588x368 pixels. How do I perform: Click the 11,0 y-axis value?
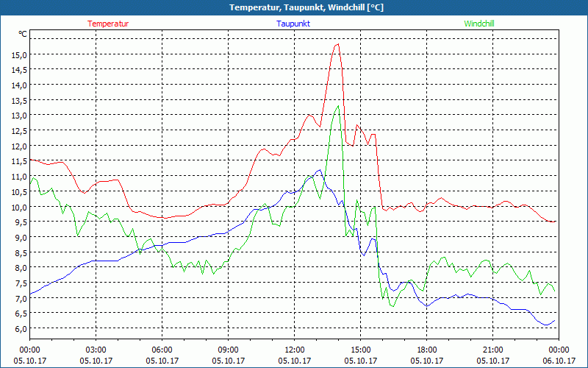point(19,177)
